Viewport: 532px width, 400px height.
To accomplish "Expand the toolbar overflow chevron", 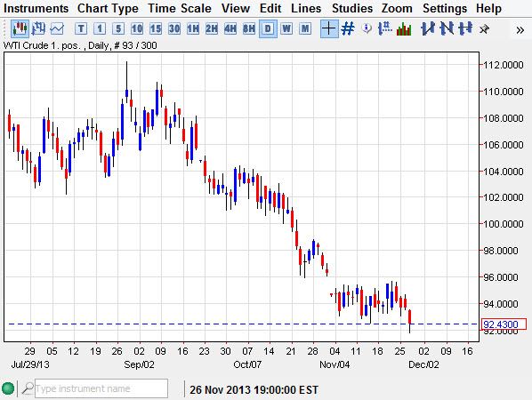I will (520, 30).
